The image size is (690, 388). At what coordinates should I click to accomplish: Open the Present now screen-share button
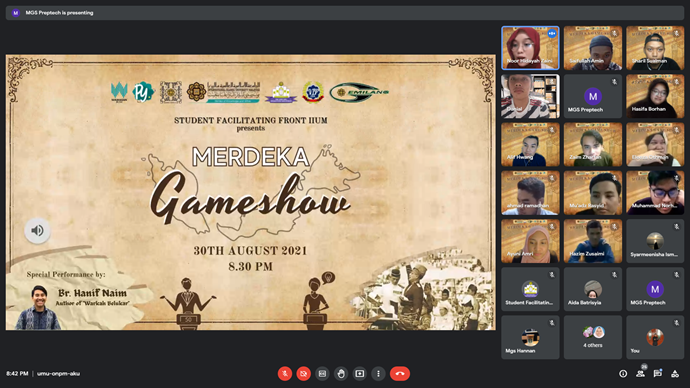pos(360,373)
